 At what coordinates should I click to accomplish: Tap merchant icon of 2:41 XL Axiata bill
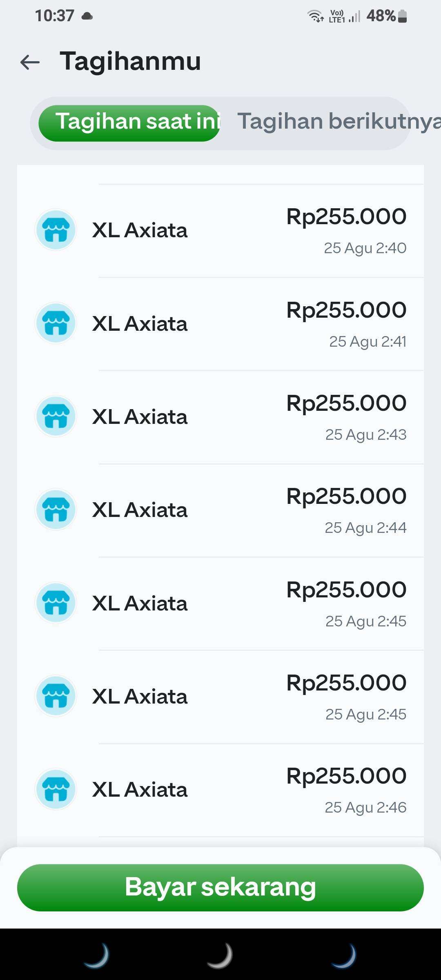click(x=56, y=323)
